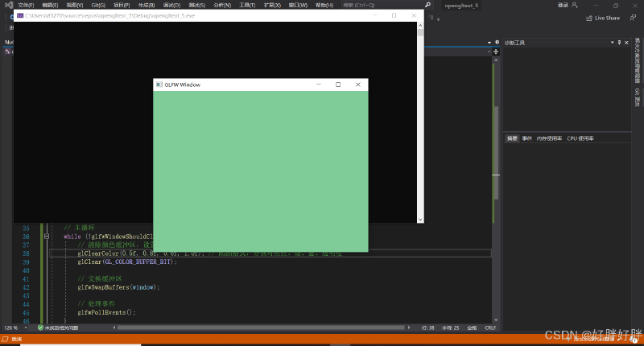The height and width of the screenshot is (346, 644).
Task: Open the 文件(F) menu
Action: pos(26,5)
